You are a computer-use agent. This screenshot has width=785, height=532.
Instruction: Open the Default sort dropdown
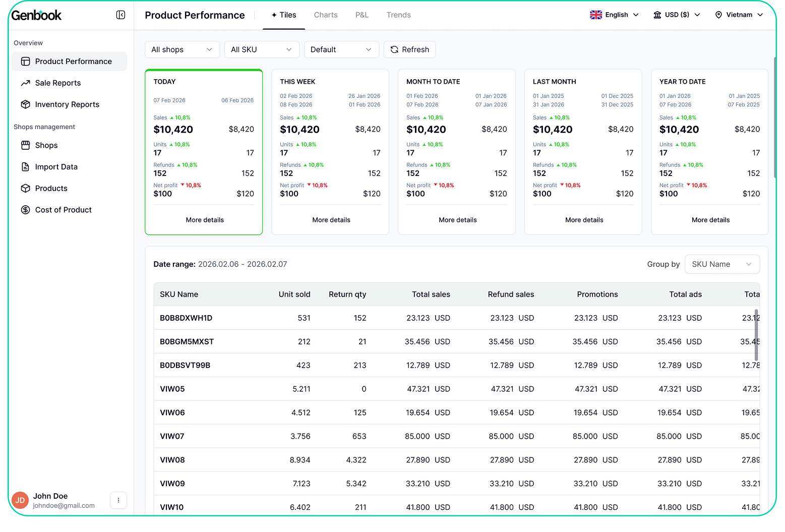click(341, 49)
